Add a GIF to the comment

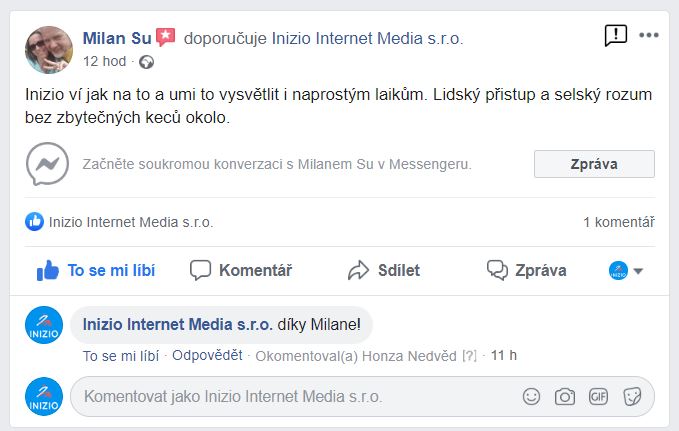(x=598, y=396)
